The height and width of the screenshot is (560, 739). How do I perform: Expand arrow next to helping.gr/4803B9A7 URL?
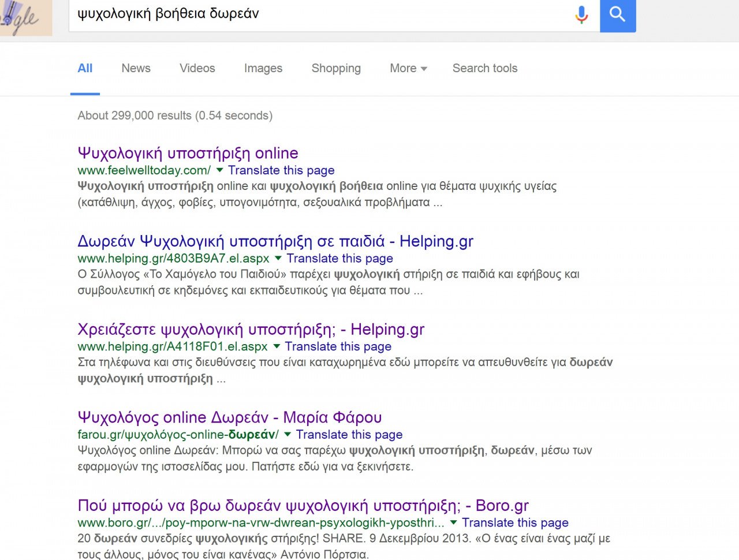coord(278,258)
